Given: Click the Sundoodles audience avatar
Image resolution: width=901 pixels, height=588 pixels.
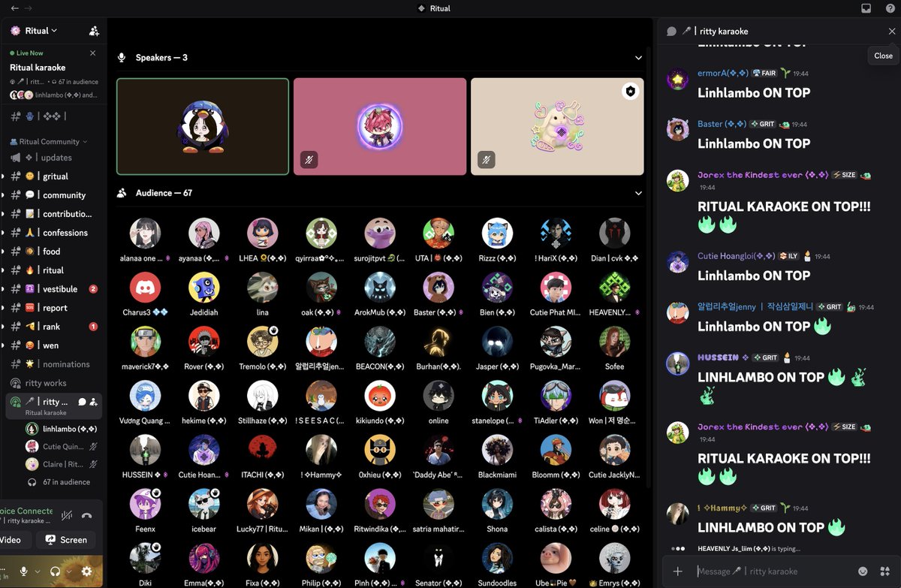Looking at the screenshot, I should coord(497,558).
